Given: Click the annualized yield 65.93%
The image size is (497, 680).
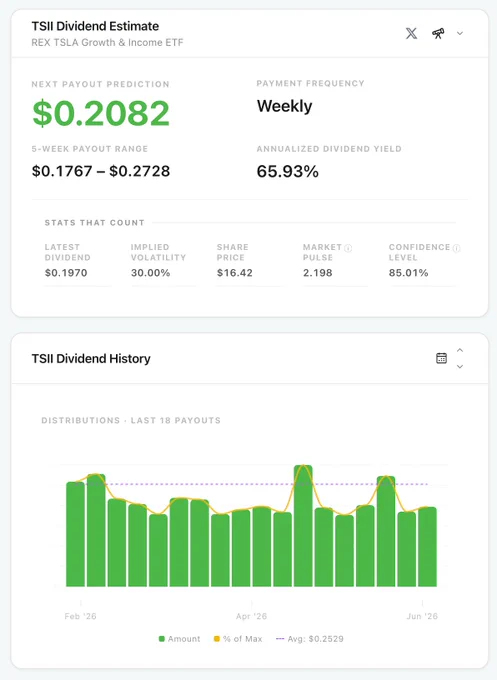Looking at the screenshot, I should coord(288,171).
